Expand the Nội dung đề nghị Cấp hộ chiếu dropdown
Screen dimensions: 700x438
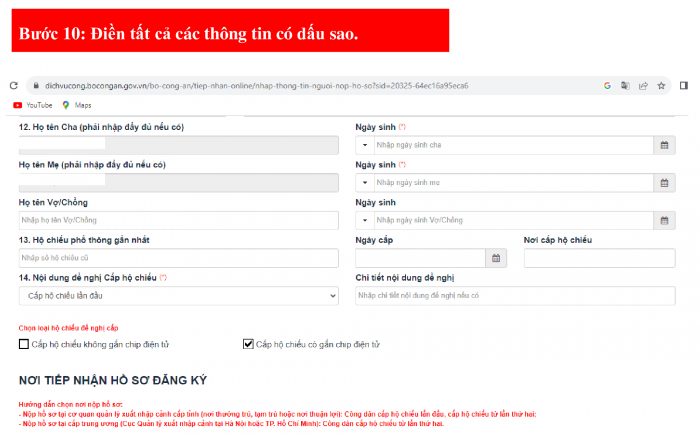[179, 296]
